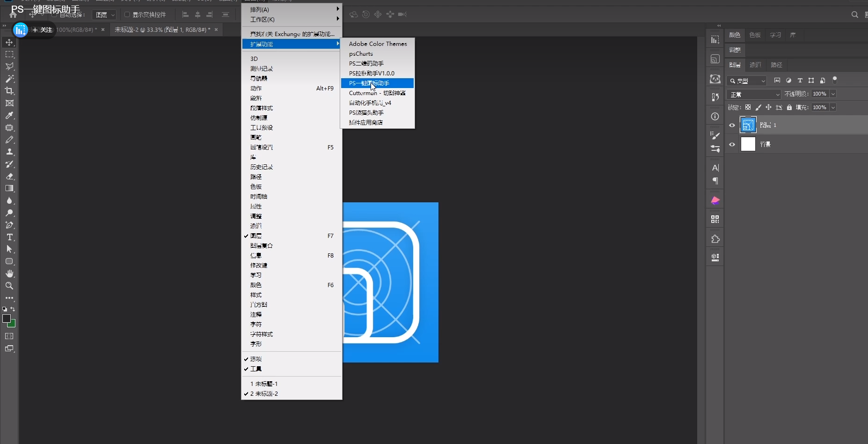Open the layer filter type dropdown
This screenshot has width=868, height=444.
tap(747, 81)
